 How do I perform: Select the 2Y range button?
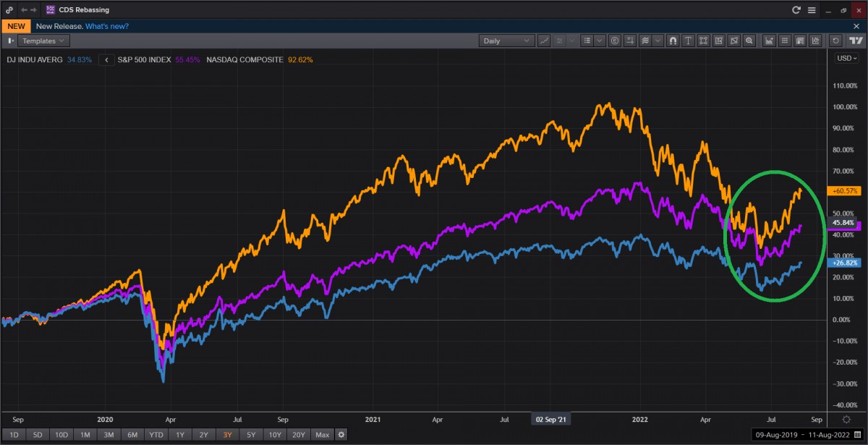[204, 434]
